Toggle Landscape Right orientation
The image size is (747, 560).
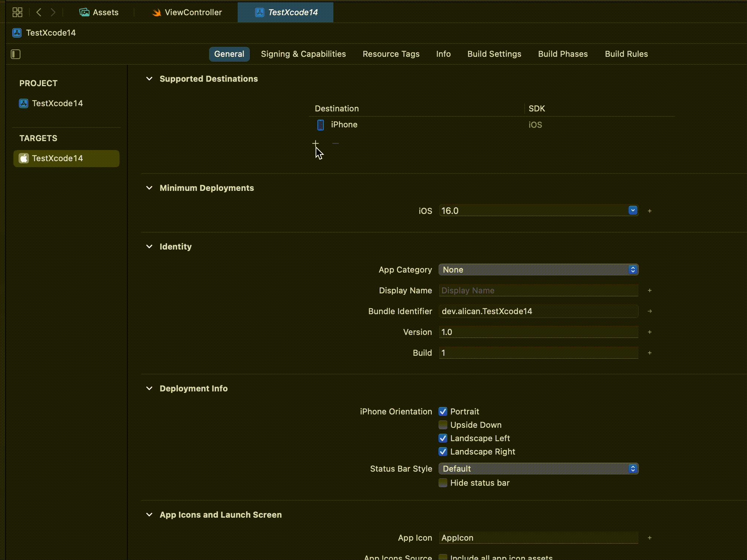coord(443,452)
